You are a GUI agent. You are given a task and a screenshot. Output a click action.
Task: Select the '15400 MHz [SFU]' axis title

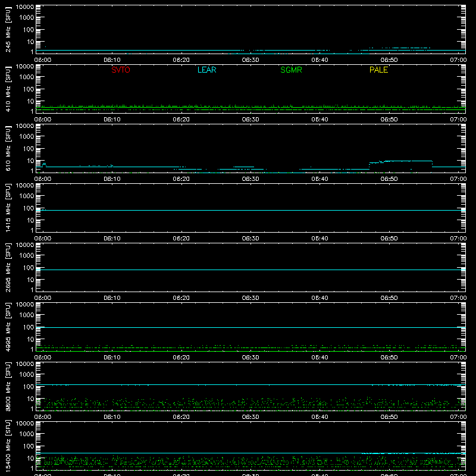click(x=8, y=446)
